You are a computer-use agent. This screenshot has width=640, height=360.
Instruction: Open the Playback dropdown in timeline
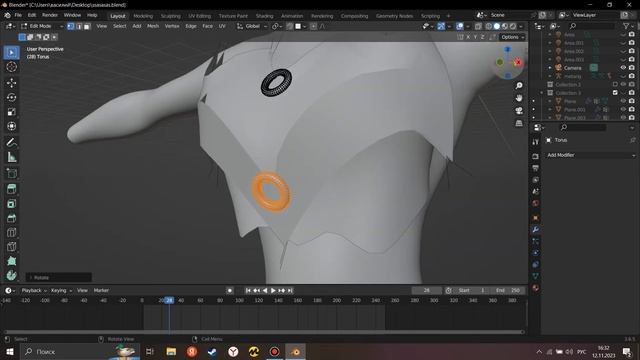34,291
